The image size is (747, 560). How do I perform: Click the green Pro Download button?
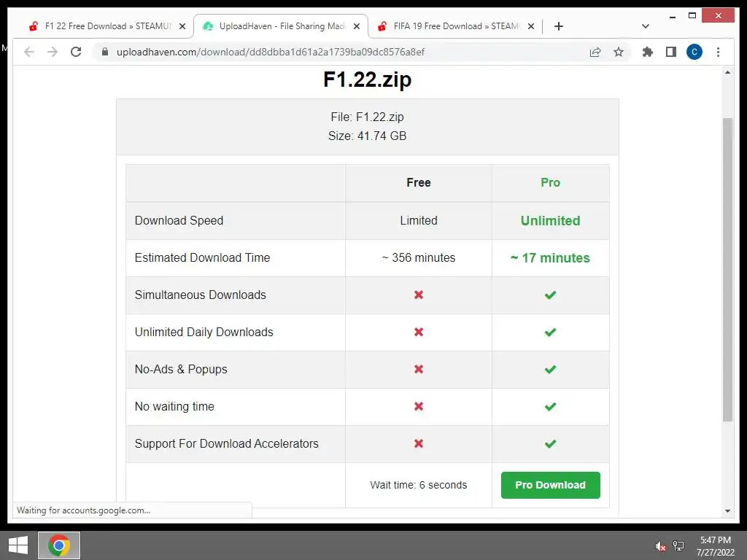pyautogui.click(x=550, y=485)
